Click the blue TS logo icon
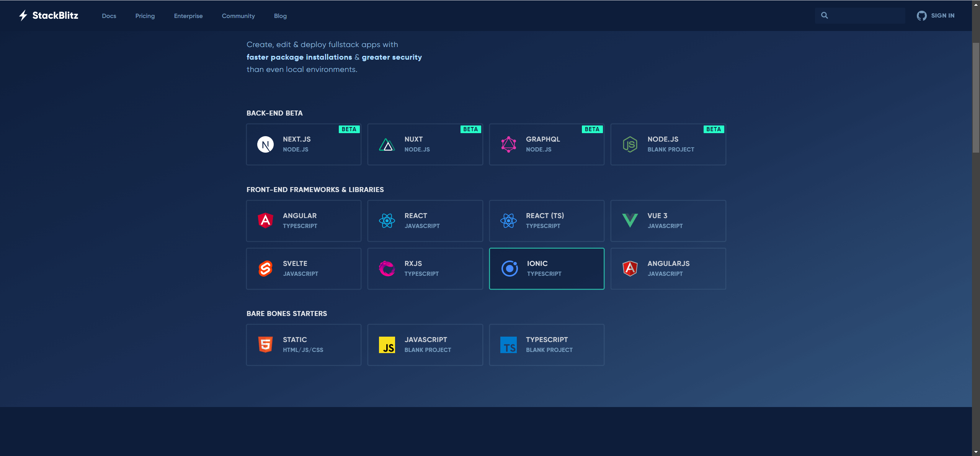 point(508,345)
